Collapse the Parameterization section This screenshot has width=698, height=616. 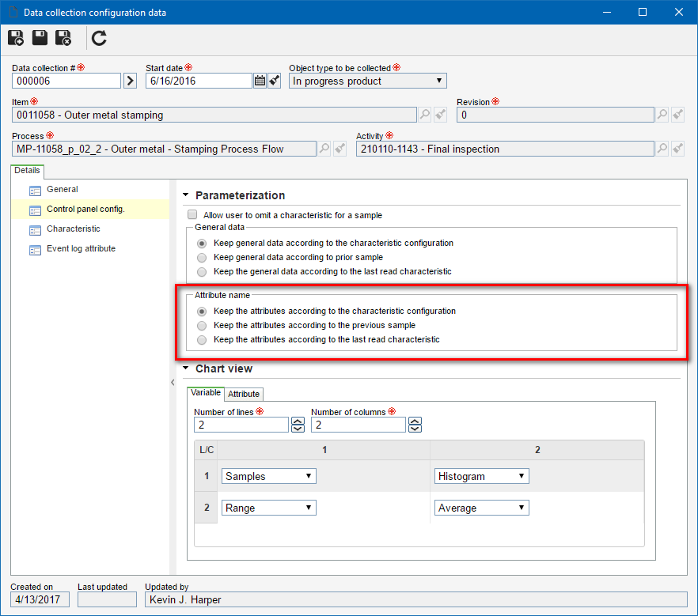click(186, 195)
